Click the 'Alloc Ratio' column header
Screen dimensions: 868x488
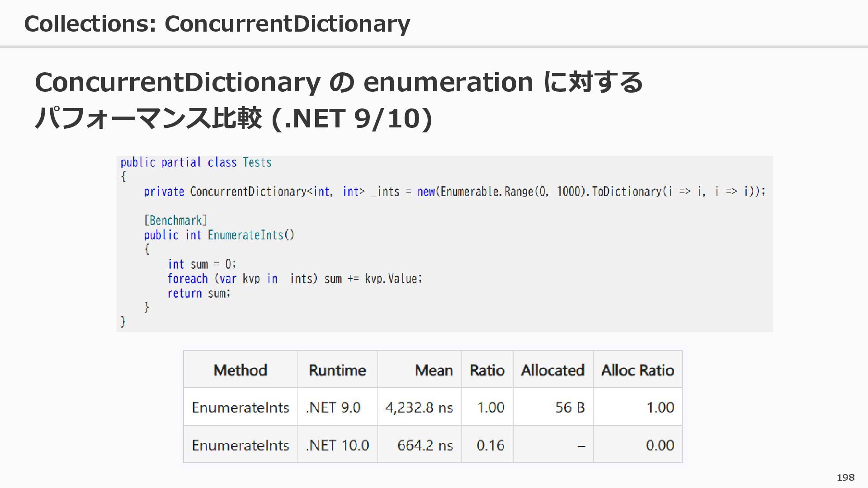point(637,370)
